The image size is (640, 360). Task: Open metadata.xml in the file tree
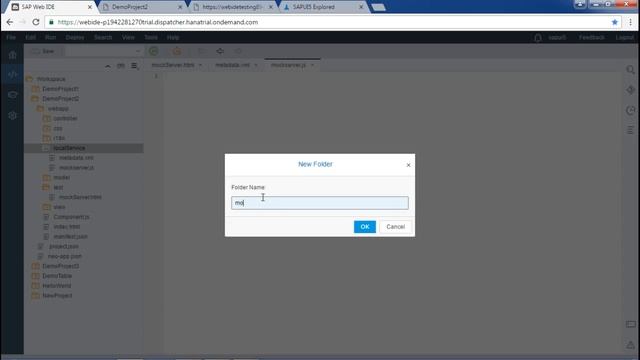point(76,158)
